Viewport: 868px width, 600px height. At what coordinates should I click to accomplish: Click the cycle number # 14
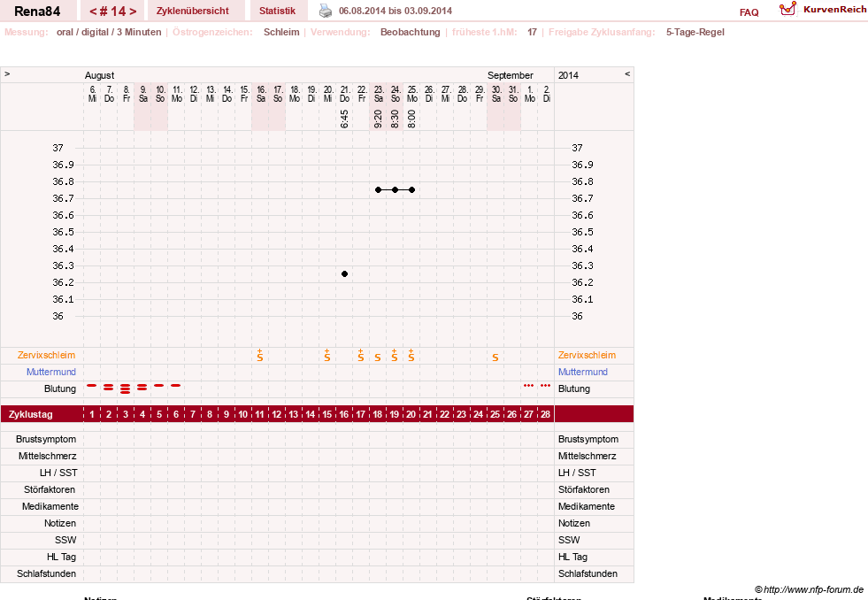point(113,12)
